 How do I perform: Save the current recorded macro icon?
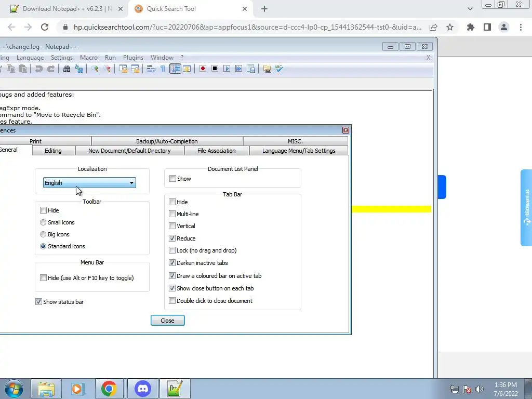(x=251, y=69)
